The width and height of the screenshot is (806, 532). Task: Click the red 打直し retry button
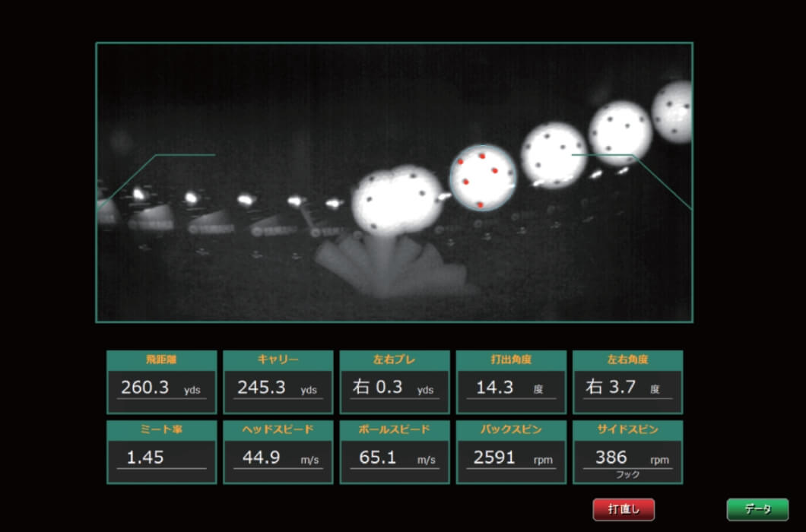pyautogui.click(x=624, y=509)
